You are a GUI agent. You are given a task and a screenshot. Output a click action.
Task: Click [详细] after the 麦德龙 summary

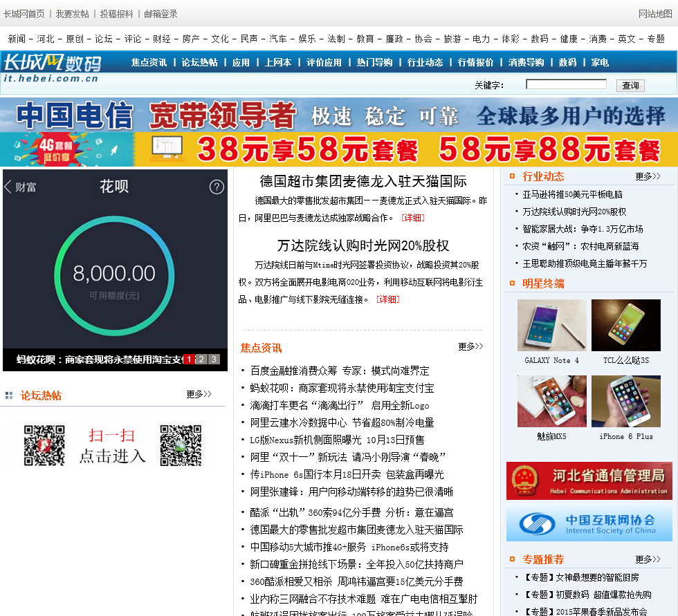413,218
